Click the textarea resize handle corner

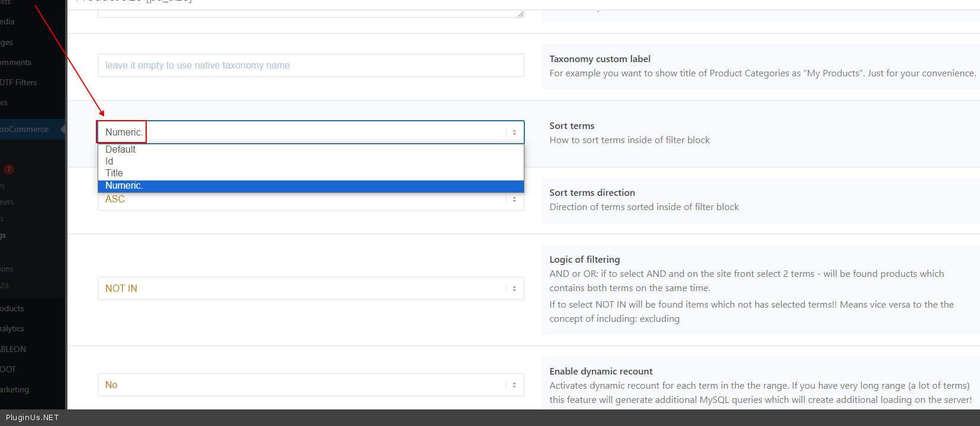pyautogui.click(x=521, y=14)
